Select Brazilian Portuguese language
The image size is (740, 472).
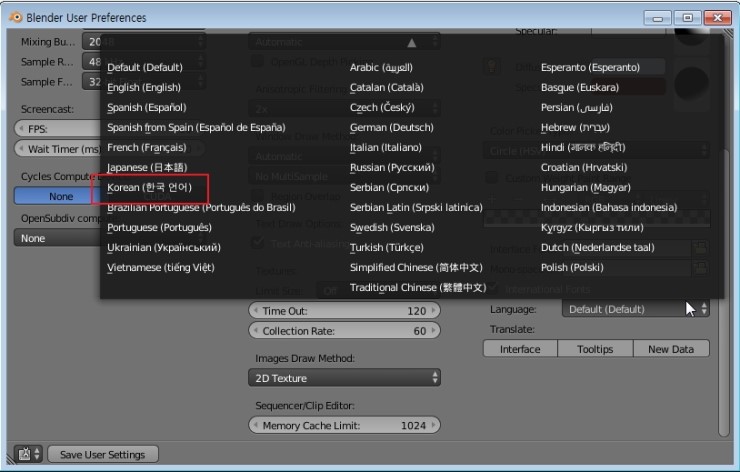click(201, 208)
